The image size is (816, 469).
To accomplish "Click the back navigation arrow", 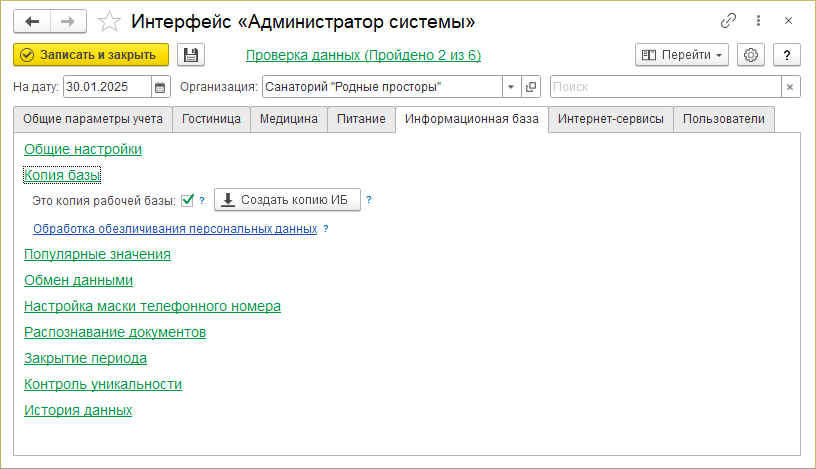I will (31, 21).
